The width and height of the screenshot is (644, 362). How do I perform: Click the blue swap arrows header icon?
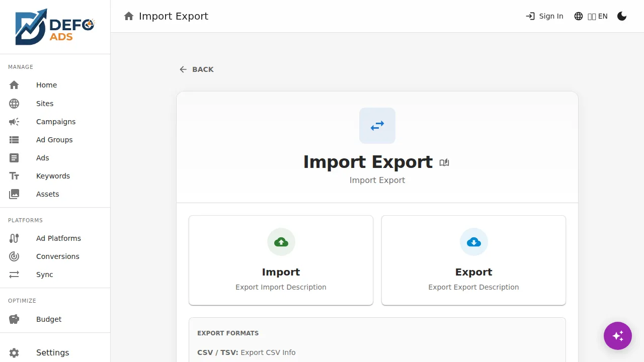coord(377,126)
